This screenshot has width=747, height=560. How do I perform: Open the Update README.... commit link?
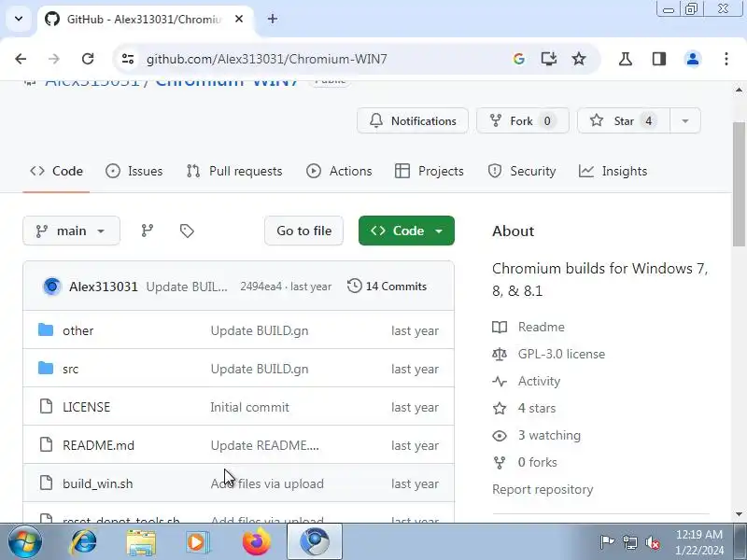tap(265, 445)
